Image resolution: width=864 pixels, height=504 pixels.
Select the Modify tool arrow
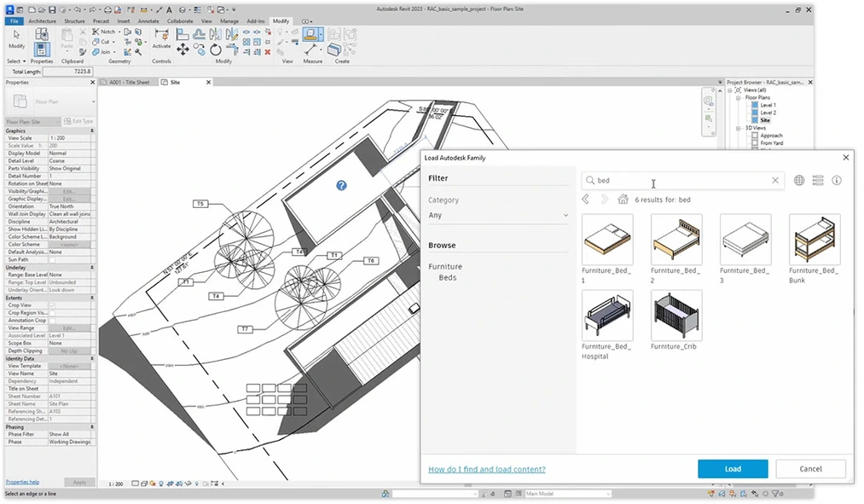(x=15, y=38)
